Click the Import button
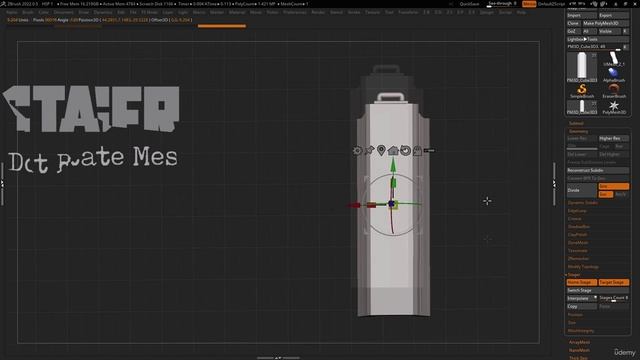 [582, 16]
